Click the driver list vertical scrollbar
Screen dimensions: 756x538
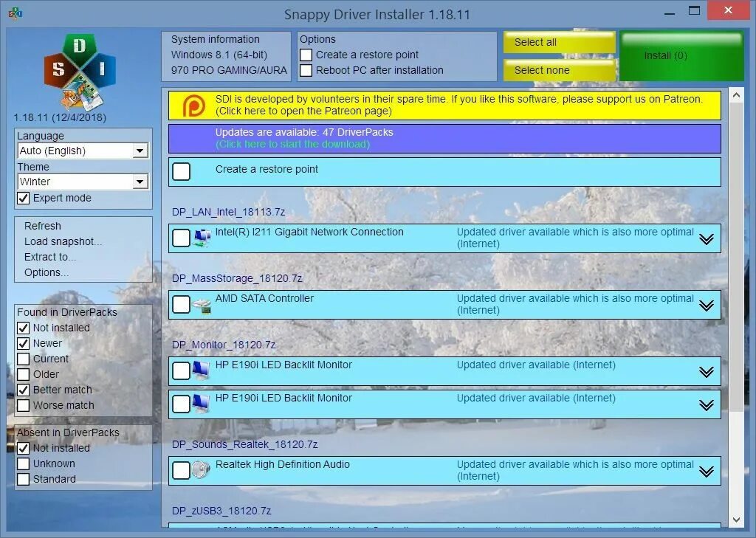[736, 258]
